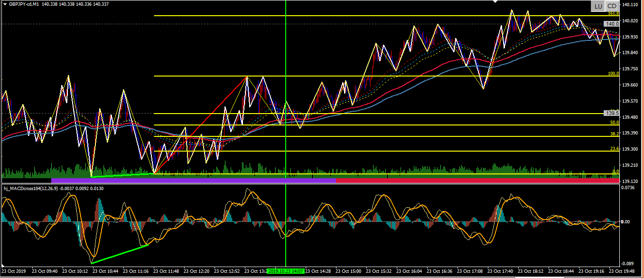Click the 161.8 Fibonacci level label
This screenshot has width=644, height=278.
pos(613,14)
